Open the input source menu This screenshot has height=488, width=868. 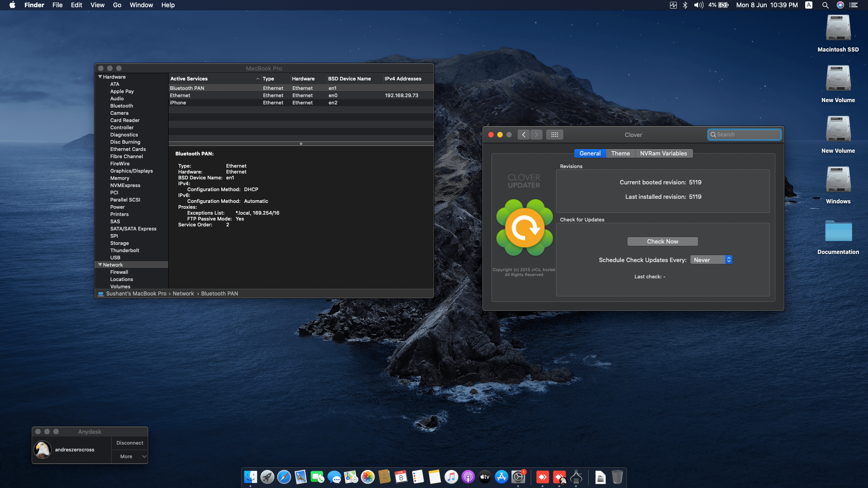click(x=809, y=5)
